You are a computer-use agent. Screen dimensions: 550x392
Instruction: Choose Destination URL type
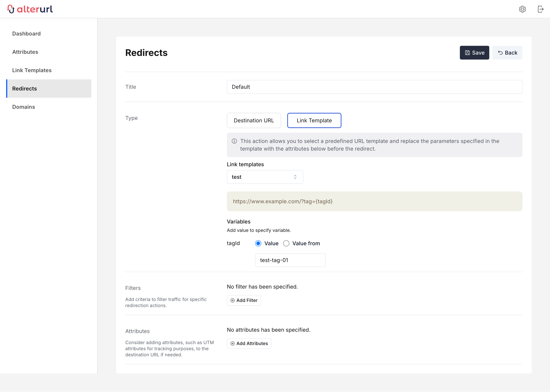[254, 120]
